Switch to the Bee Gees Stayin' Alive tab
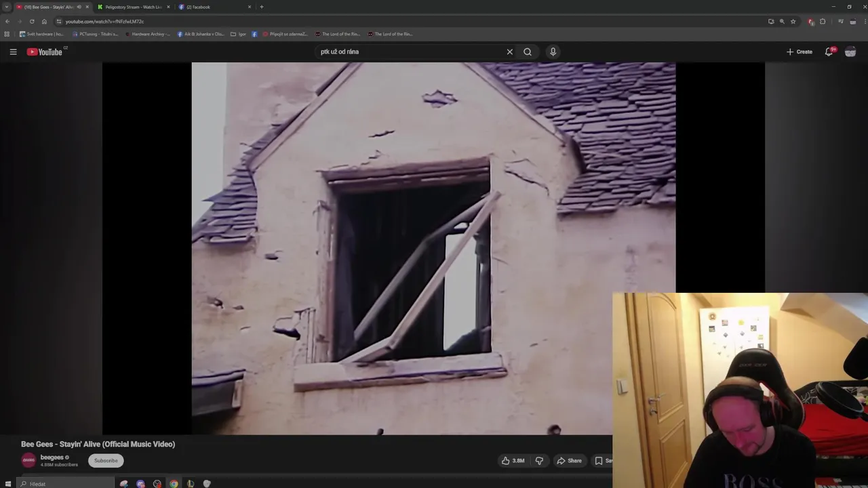Screen dimensions: 868x488 [49, 7]
